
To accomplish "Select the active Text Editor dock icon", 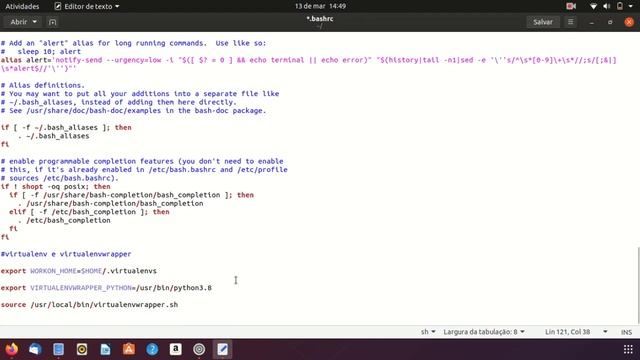I will tap(222, 349).
